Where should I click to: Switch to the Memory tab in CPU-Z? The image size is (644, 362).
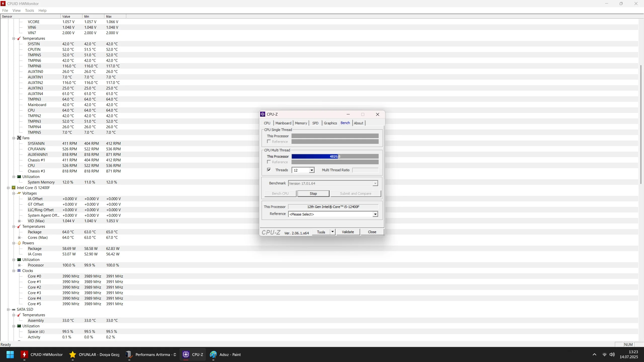(x=301, y=123)
